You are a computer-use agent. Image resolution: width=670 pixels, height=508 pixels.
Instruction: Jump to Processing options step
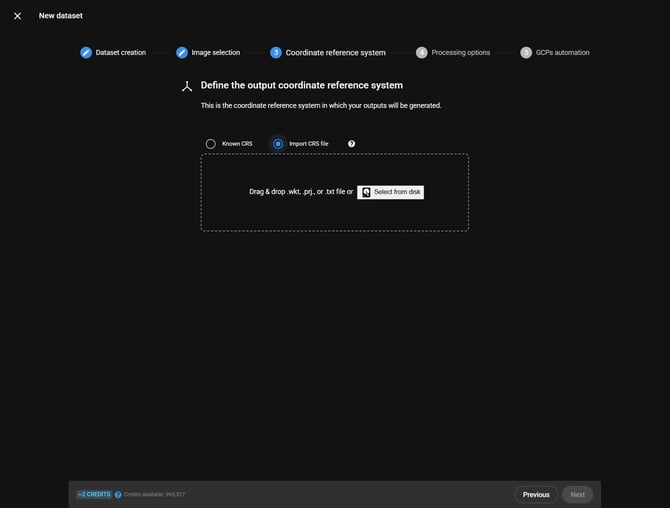coord(453,53)
